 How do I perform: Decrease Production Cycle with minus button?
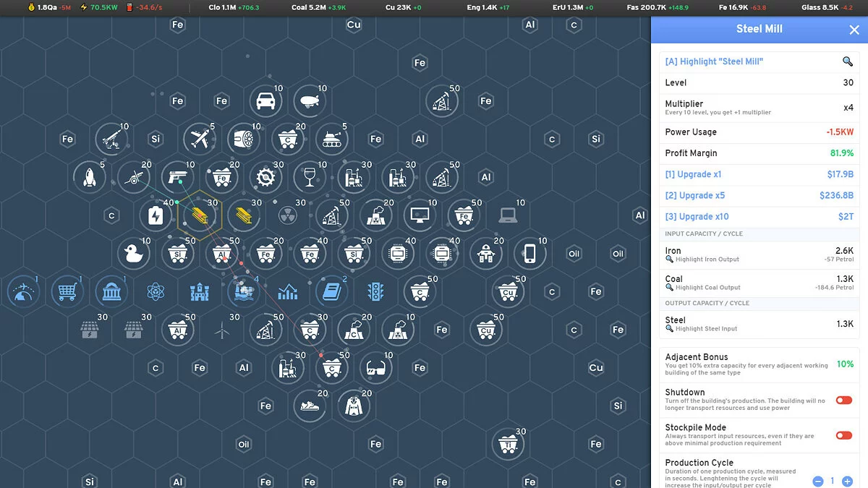[x=818, y=481]
